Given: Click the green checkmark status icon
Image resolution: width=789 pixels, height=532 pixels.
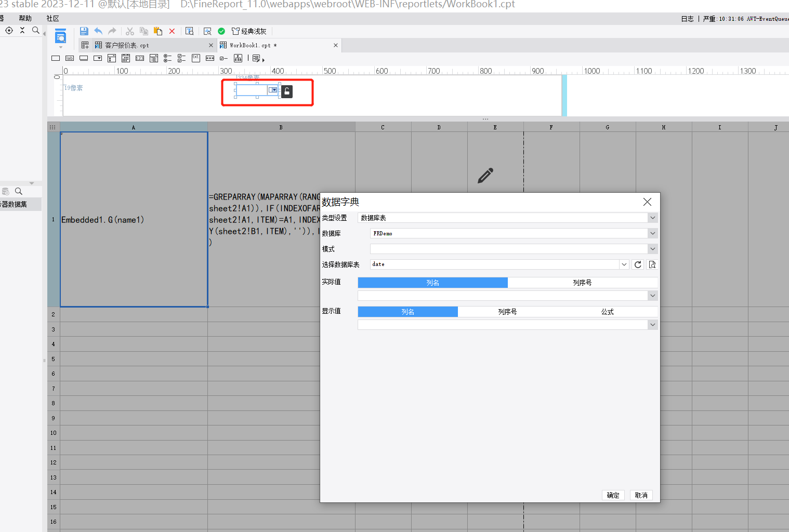Looking at the screenshot, I should [221, 31].
